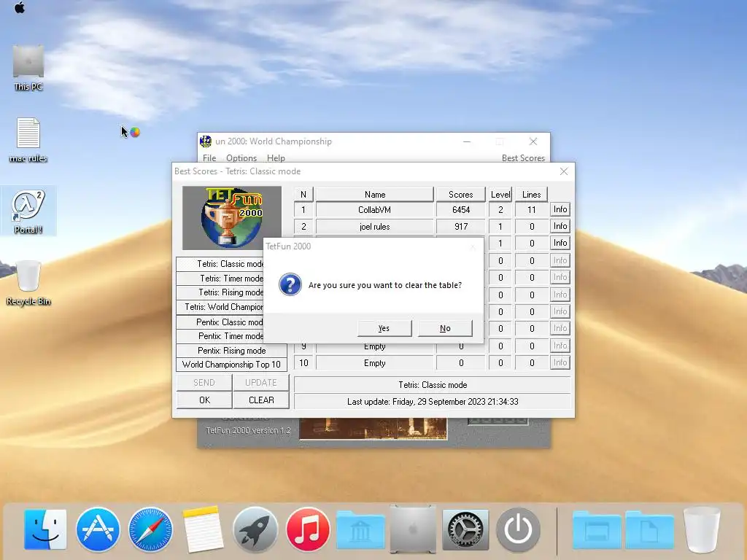Open the Launchpad rocket icon
Viewport: 747px width, 560px height.
click(255, 529)
